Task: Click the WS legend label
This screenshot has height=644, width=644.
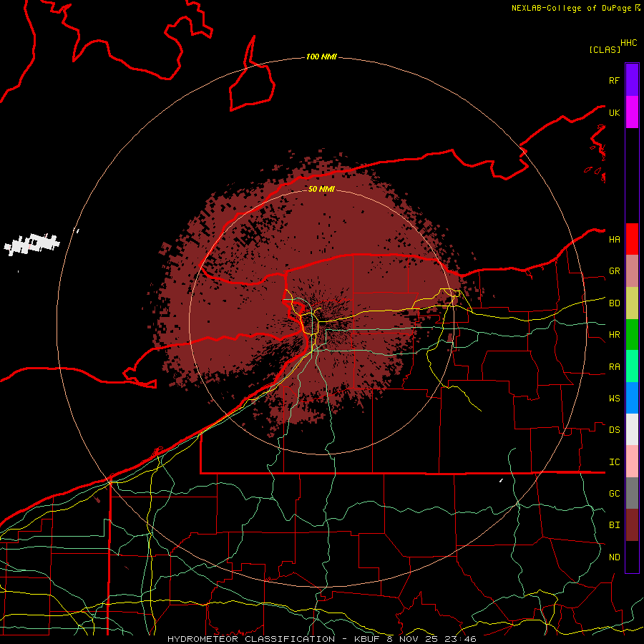Action: tap(614, 398)
